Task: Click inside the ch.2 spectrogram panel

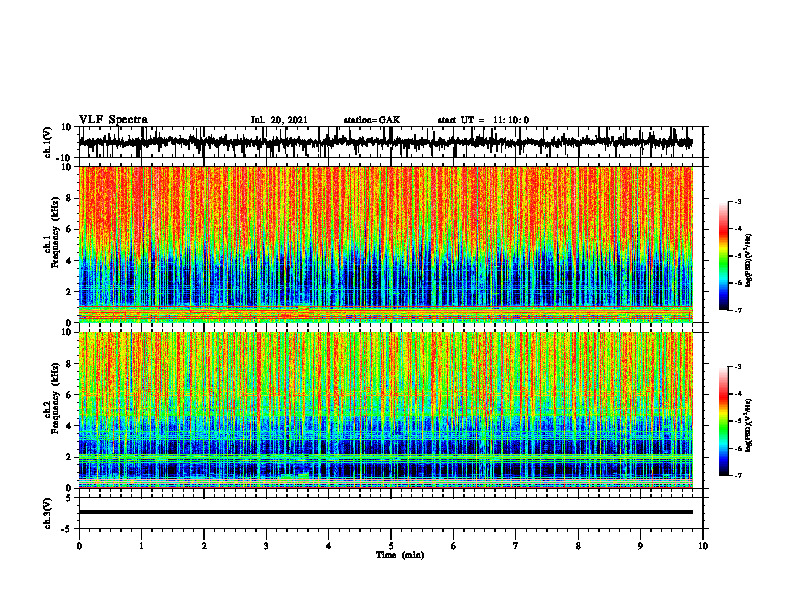Action: 385,410
